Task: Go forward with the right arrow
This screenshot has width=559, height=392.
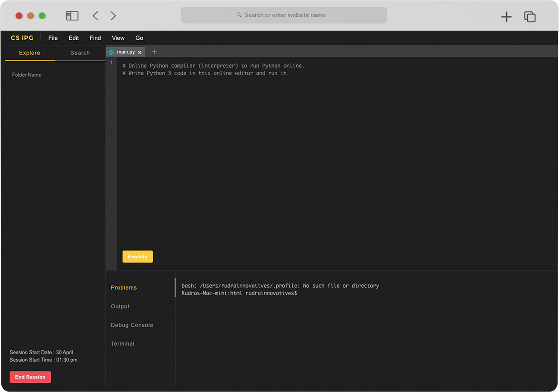Action: (x=113, y=16)
